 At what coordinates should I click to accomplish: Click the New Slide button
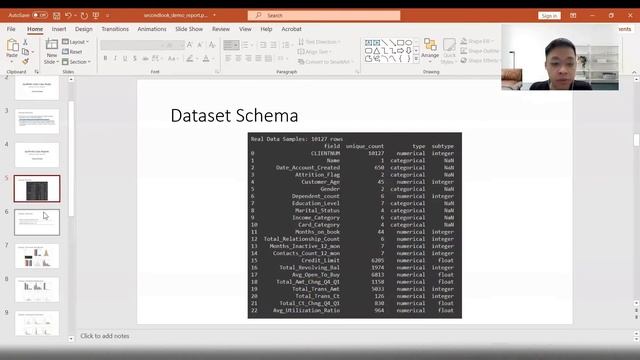51,51
